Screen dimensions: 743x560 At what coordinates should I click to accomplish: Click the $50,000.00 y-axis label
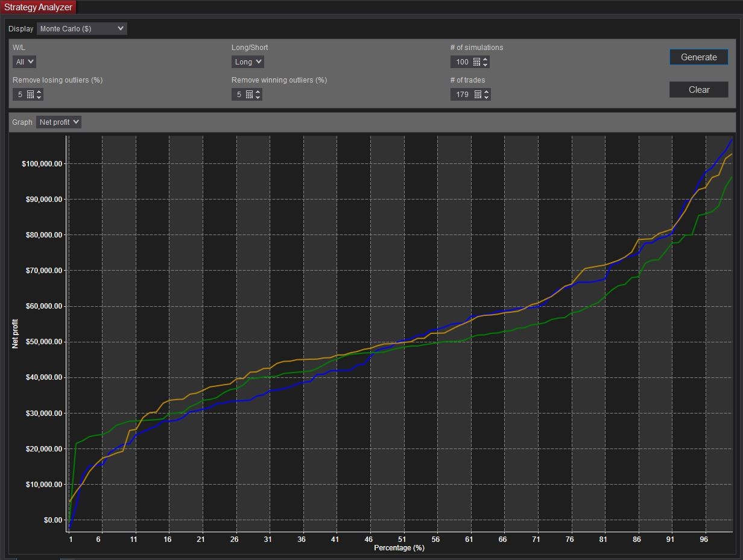tap(43, 342)
